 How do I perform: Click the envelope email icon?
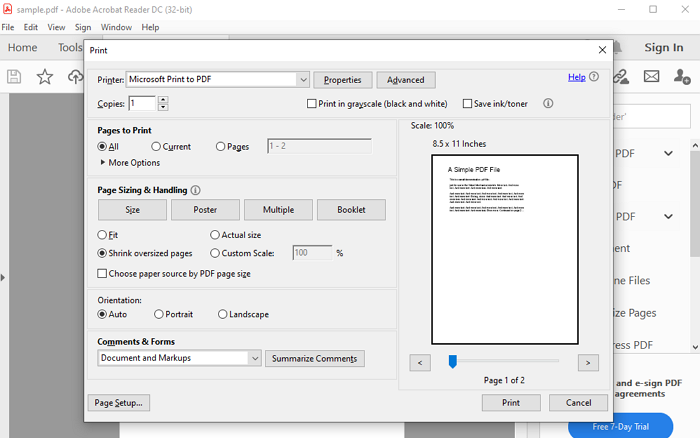click(651, 76)
